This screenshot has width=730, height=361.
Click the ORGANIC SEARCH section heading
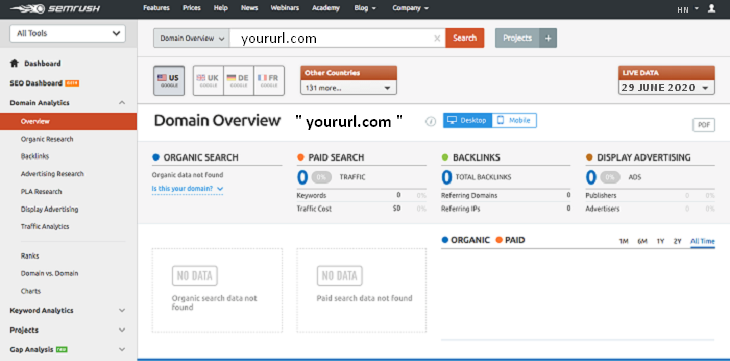[201, 157]
